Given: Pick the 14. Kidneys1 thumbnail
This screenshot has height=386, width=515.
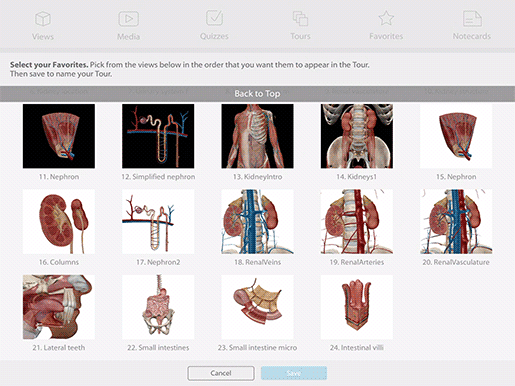Looking at the screenshot, I should 357,136.
